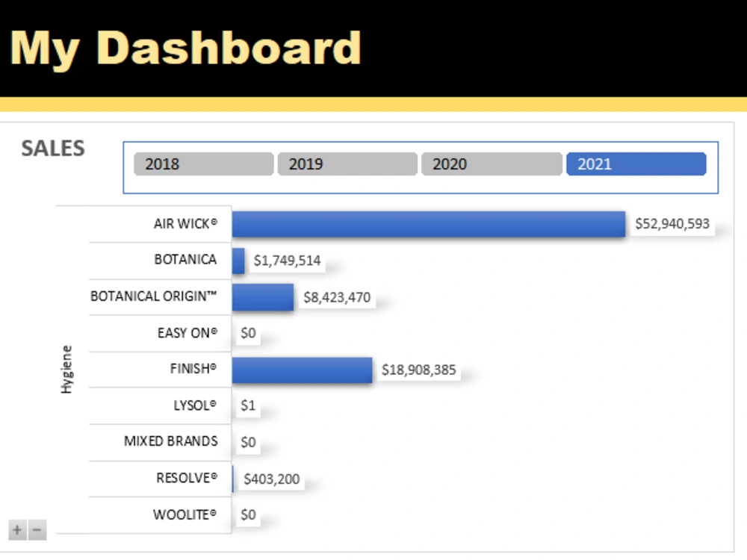Select 2018 in the year slicer
The width and height of the screenshot is (747, 560).
pyautogui.click(x=202, y=164)
